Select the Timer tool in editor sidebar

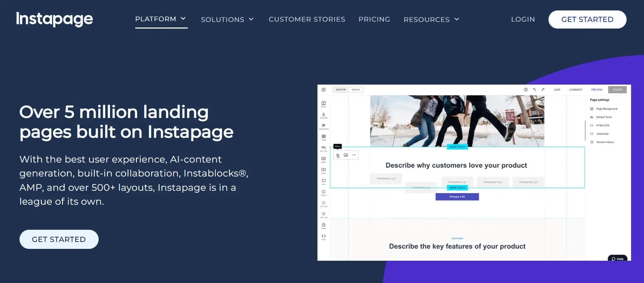(x=323, y=226)
